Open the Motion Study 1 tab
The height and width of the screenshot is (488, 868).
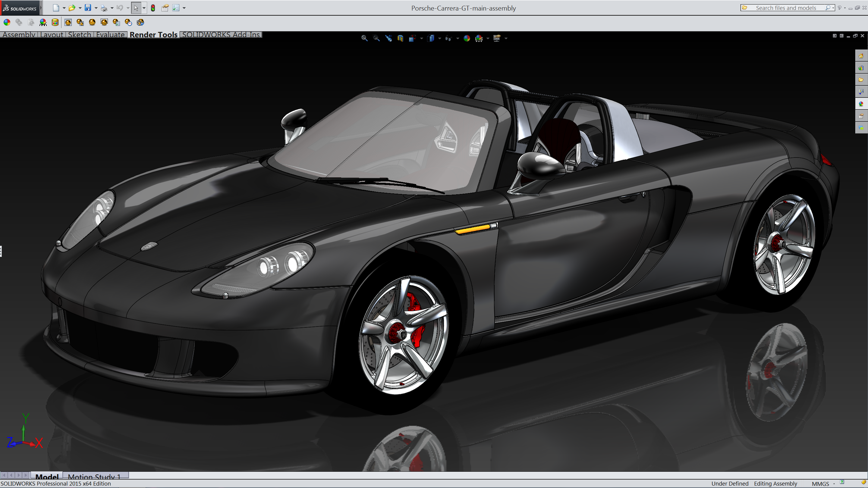pyautogui.click(x=94, y=477)
